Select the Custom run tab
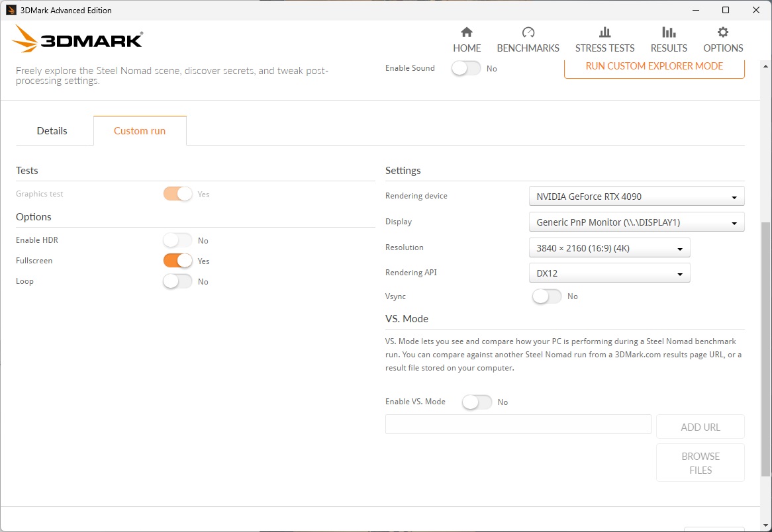Viewport: 772px width, 532px height. 140,131
